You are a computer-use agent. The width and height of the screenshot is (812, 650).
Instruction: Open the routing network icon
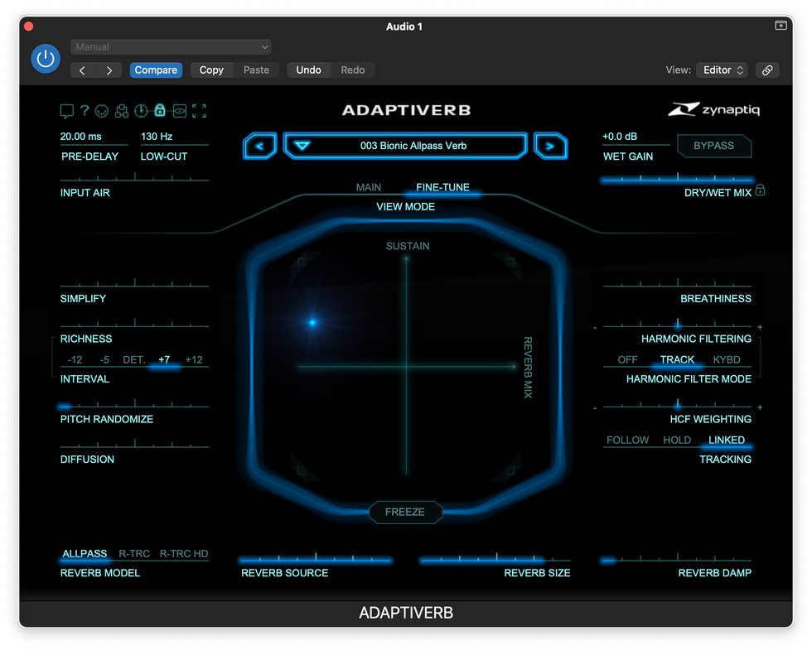click(x=122, y=111)
